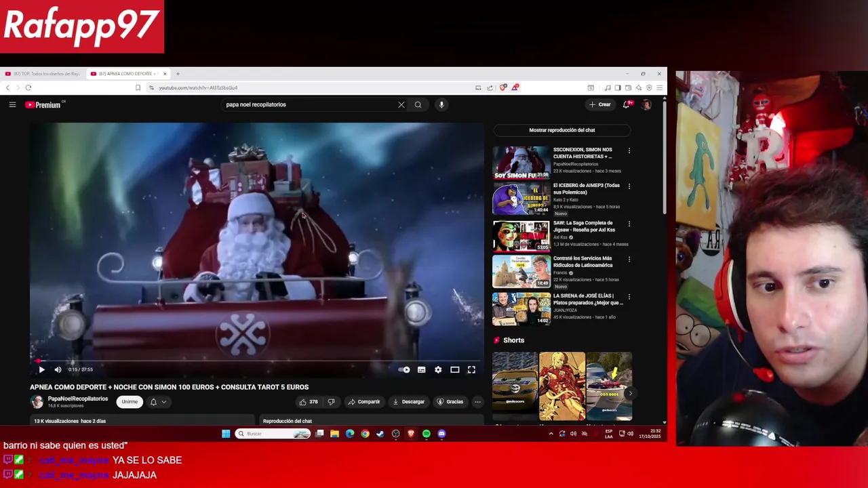This screenshot has width=868, height=488.
Task: Switch to theater mode
Action: point(455,369)
